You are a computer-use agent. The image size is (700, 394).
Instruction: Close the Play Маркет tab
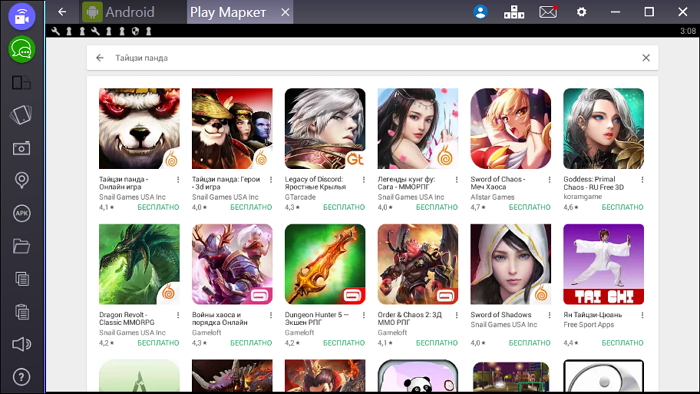click(285, 12)
